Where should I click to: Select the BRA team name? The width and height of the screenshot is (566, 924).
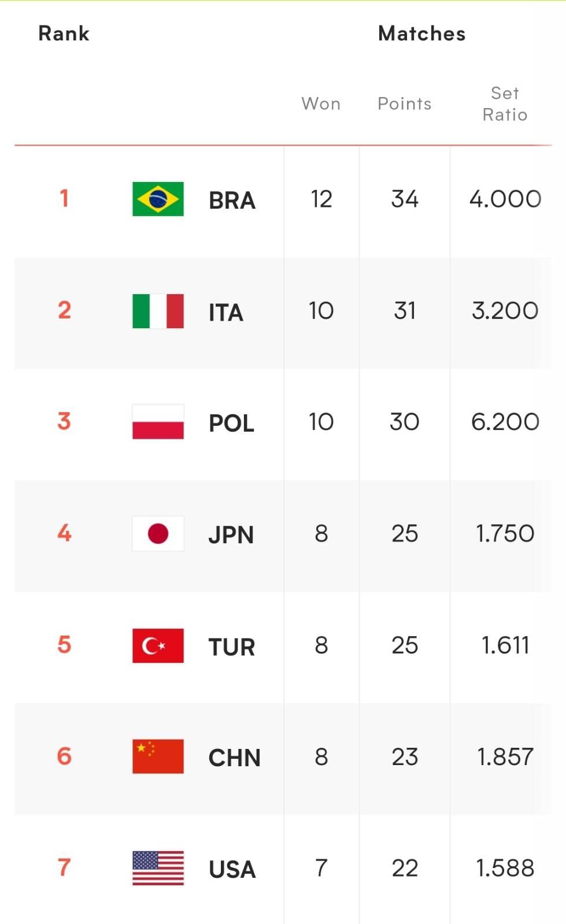pyautogui.click(x=232, y=201)
